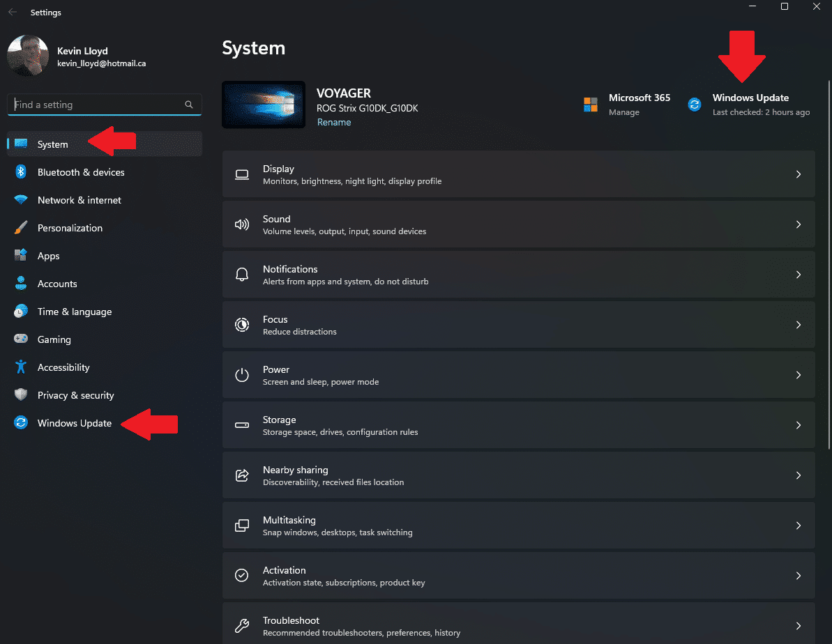Click the Personalization paintbrush icon
This screenshot has height=644, width=832.
click(21, 228)
